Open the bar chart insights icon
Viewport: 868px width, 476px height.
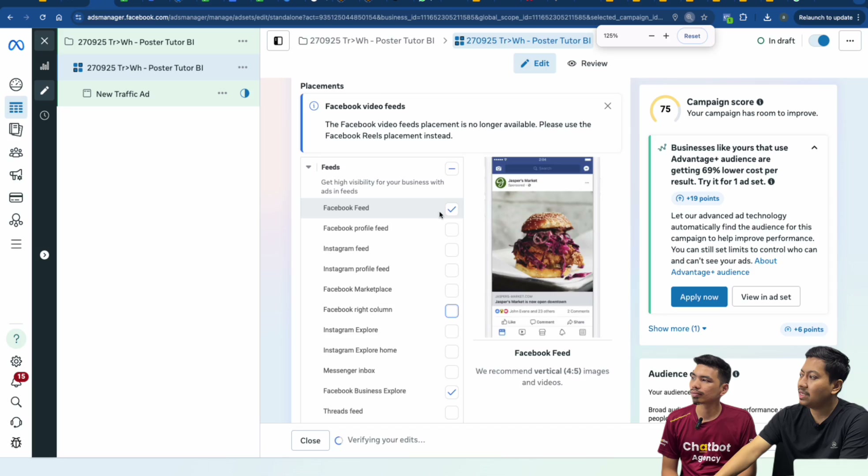45,66
